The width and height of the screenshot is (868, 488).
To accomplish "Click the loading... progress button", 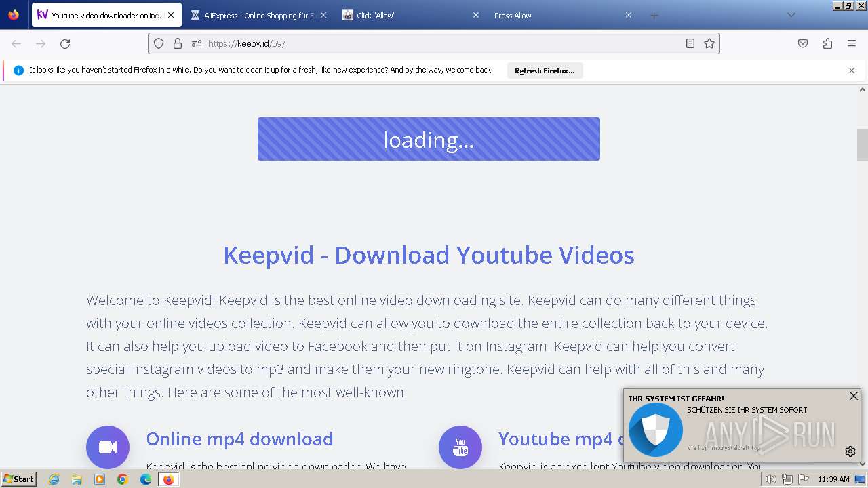I will click(x=429, y=139).
